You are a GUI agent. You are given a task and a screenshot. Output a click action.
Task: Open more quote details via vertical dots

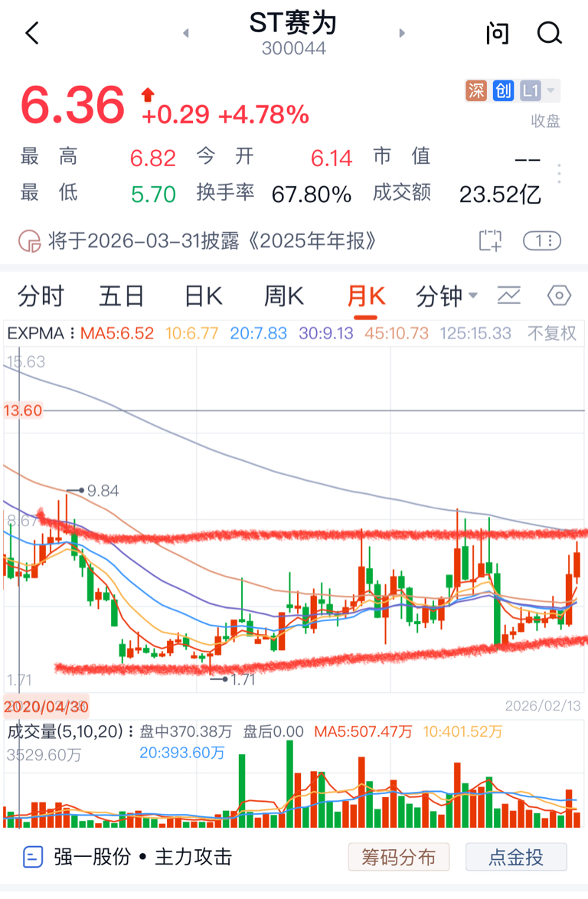[x=559, y=174]
